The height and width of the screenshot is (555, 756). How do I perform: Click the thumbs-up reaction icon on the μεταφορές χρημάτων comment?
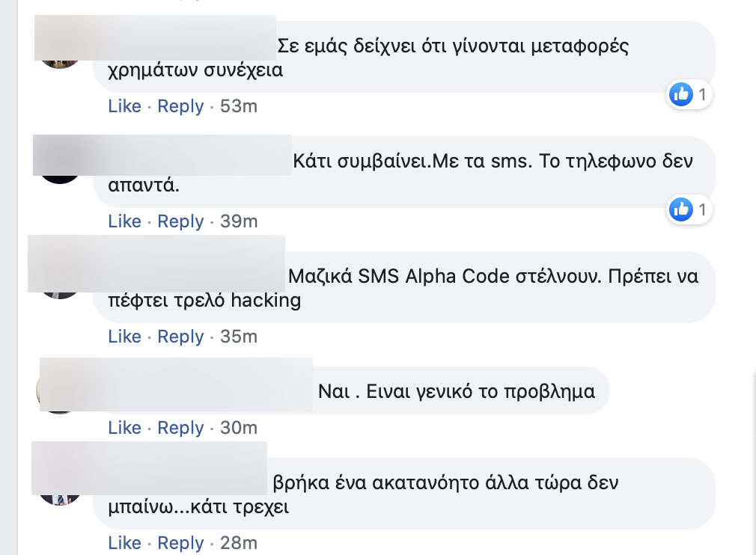tap(680, 94)
